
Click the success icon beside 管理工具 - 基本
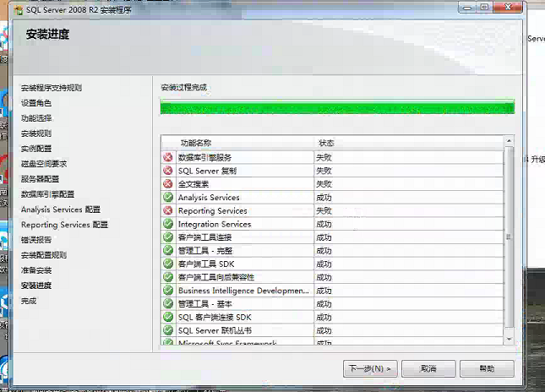click(168, 304)
